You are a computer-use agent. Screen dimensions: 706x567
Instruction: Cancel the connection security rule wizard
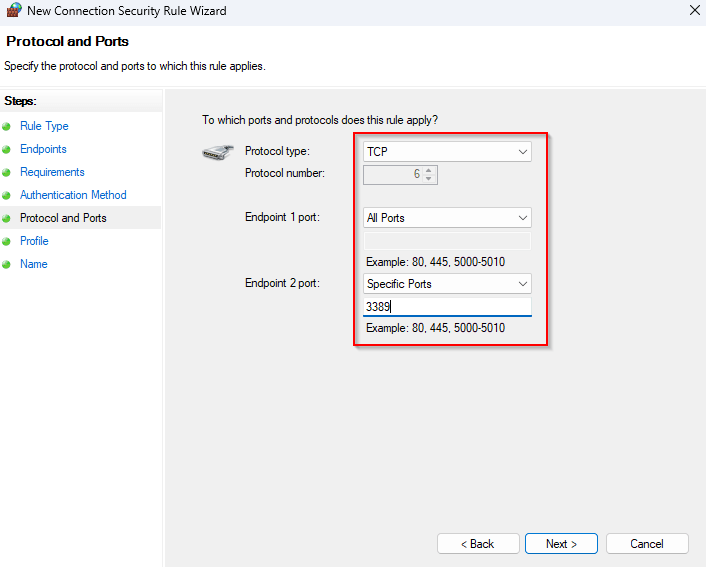pos(647,544)
